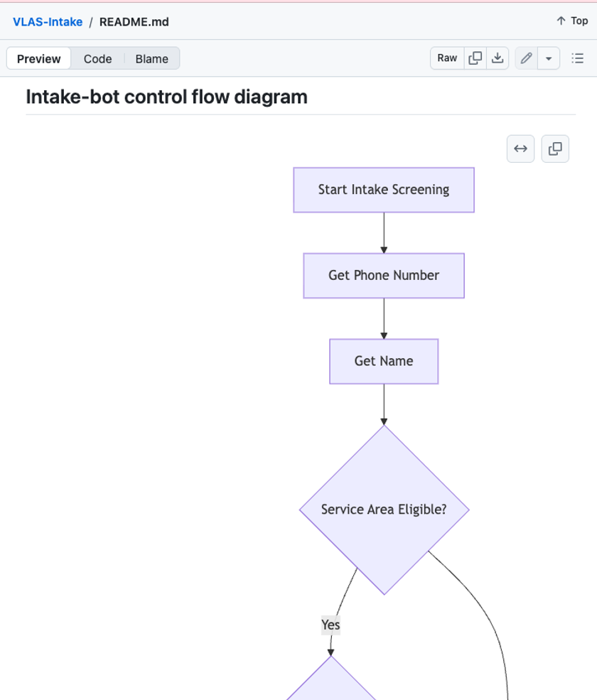Click the Intake-bot control flow diagram heading
This screenshot has height=700, width=597.
point(166,97)
